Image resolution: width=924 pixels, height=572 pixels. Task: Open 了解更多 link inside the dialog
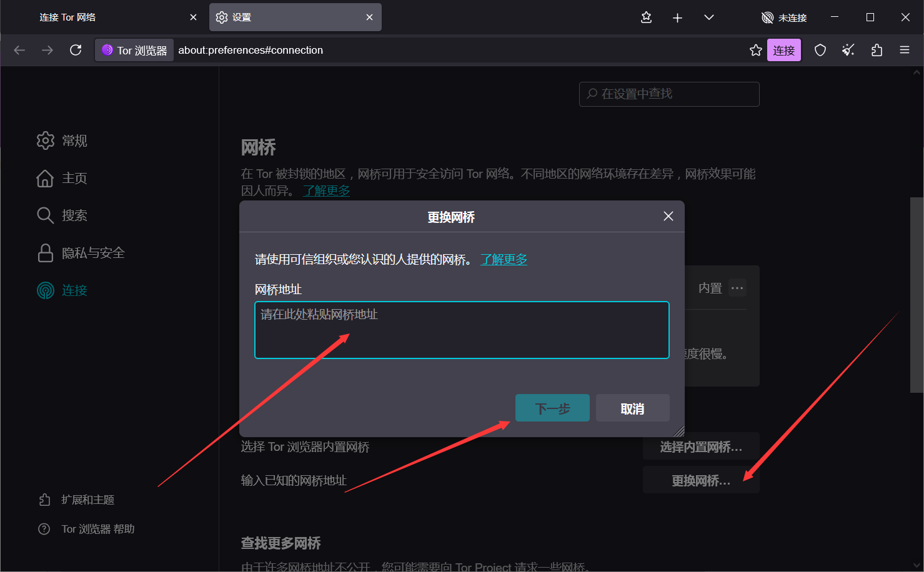click(504, 259)
